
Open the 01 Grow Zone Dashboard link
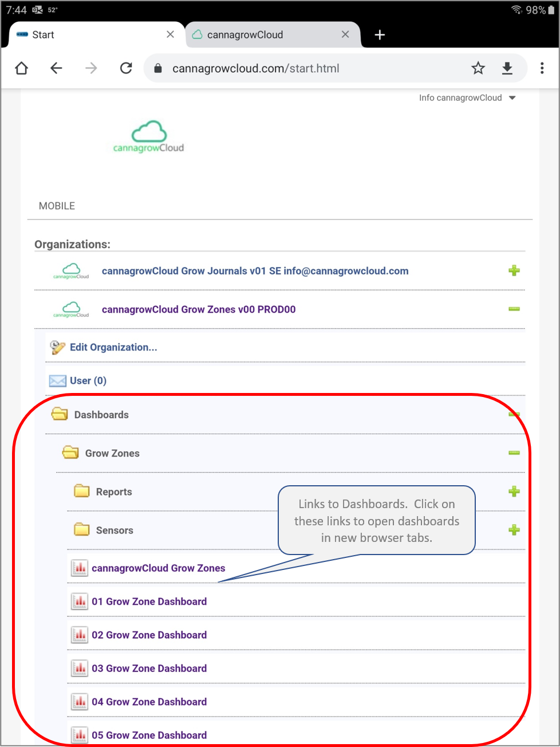[149, 601]
